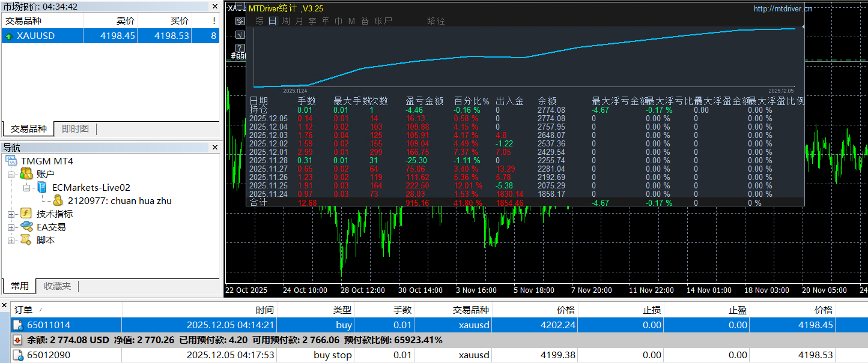Select the 月 monthly period in MTDriver
The image size is (868, 363).
click(x=299, y=21)
